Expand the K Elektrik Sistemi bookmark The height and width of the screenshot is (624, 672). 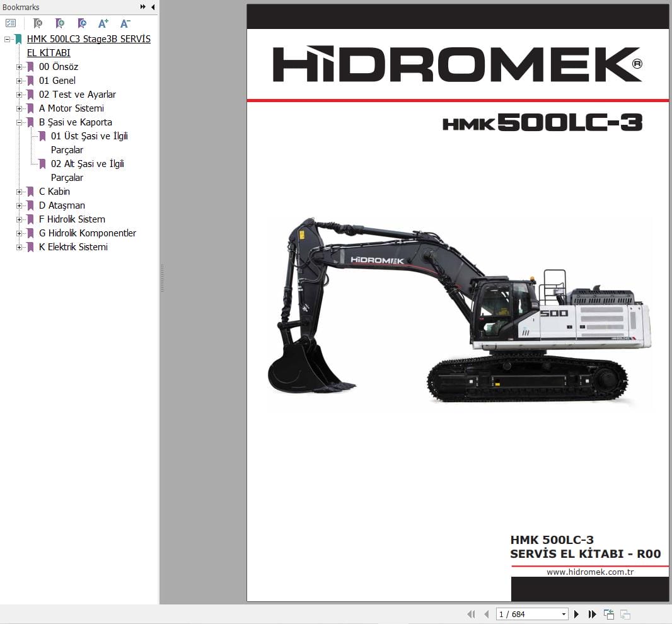click(x=18, y=247)
